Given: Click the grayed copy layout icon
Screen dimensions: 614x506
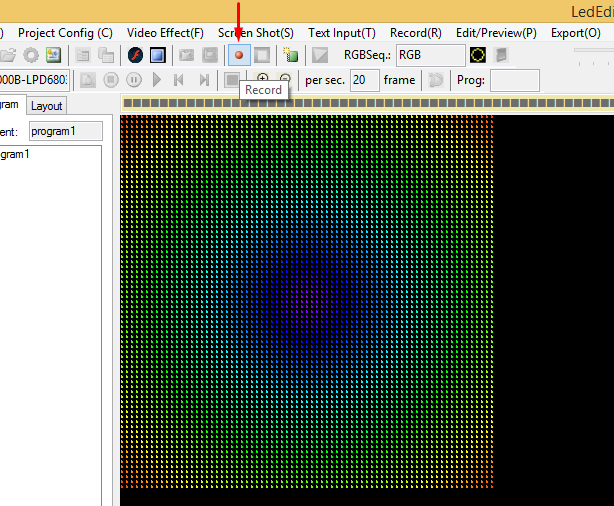Looking at the screenshot, I should pyautogui.click(x=106, y=55).
